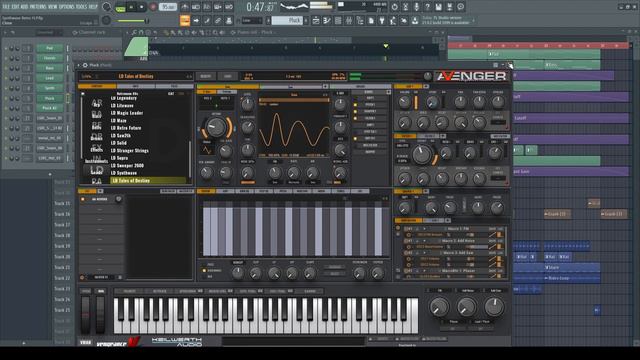Select the Chords channel button
The width and height of the screenshot is (640, 360).
click(49, 58)
